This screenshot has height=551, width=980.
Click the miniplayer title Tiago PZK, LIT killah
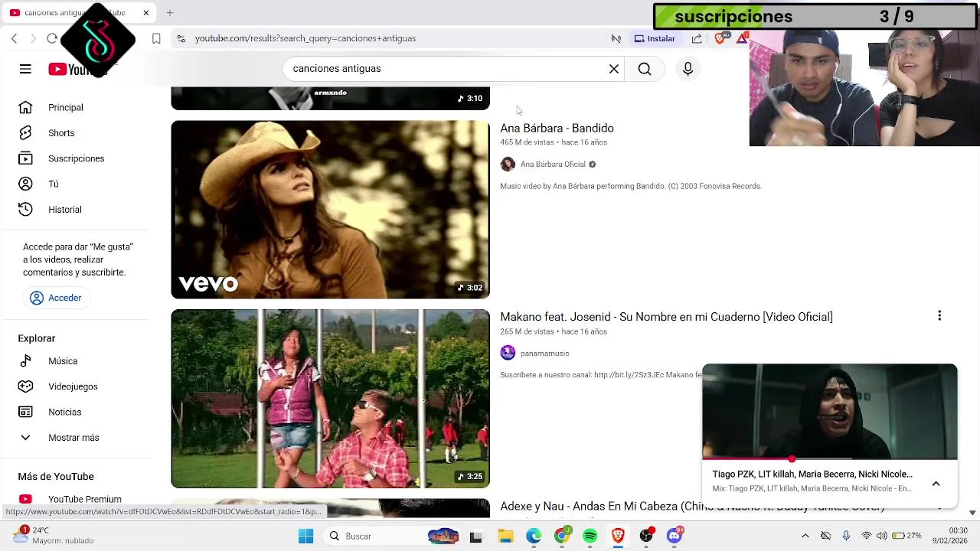click(812, 474)
